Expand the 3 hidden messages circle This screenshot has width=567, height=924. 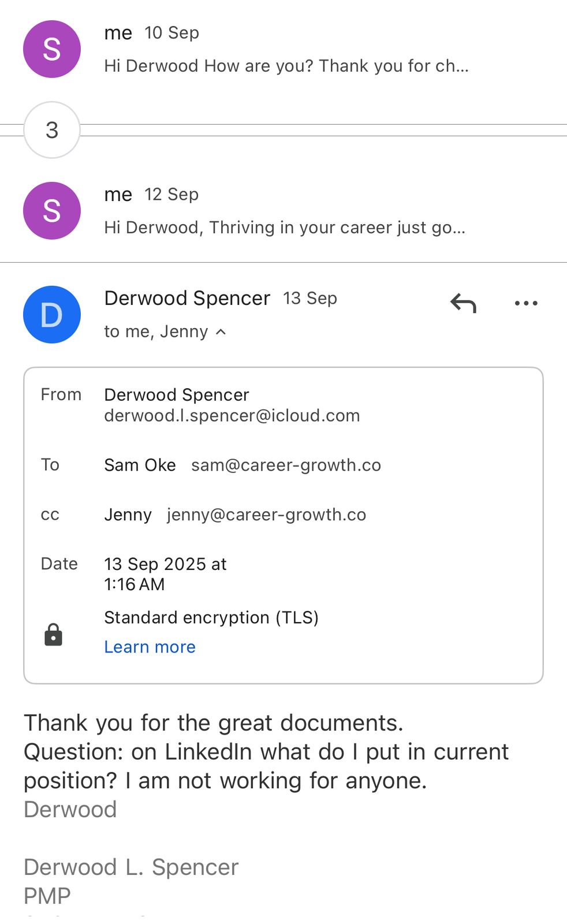coord(52,130)
